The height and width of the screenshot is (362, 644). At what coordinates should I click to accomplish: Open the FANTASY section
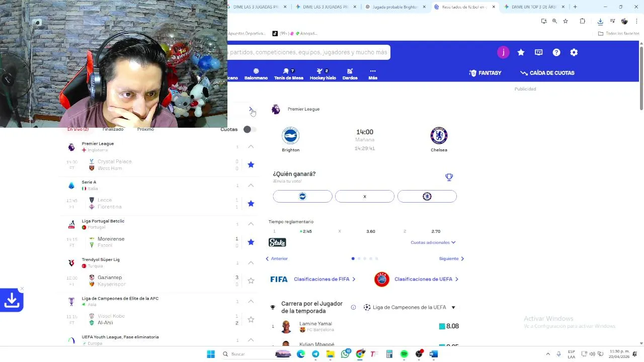pos(485,73)
